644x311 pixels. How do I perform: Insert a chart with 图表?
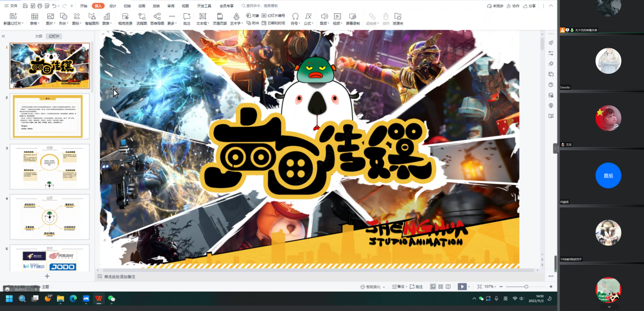(x=106, y=19)
